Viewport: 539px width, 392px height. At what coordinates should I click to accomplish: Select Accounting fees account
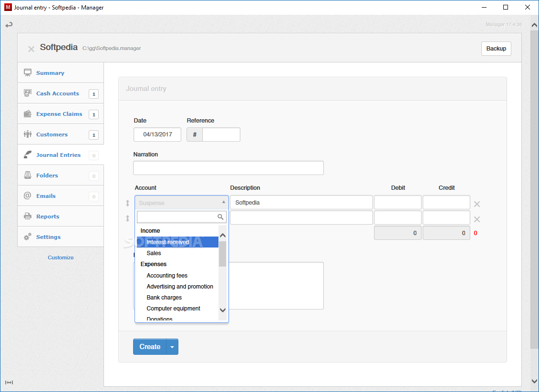(x=177, y=276)
